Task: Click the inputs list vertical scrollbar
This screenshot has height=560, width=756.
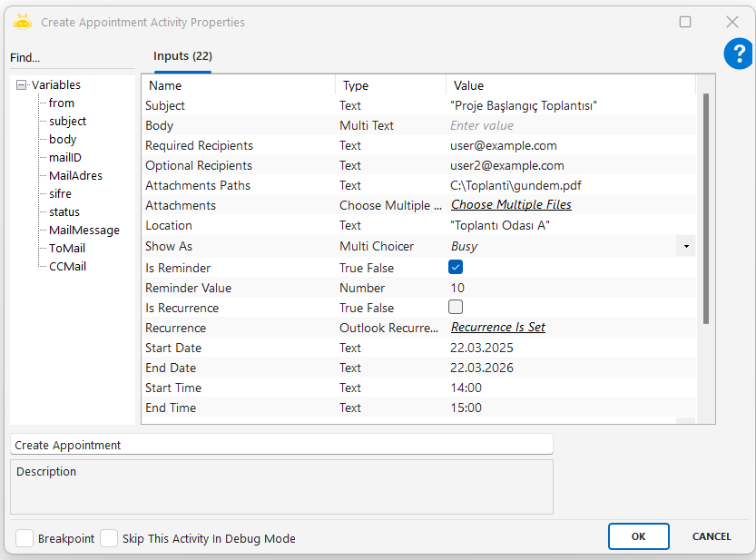Action: coord(705,209)
